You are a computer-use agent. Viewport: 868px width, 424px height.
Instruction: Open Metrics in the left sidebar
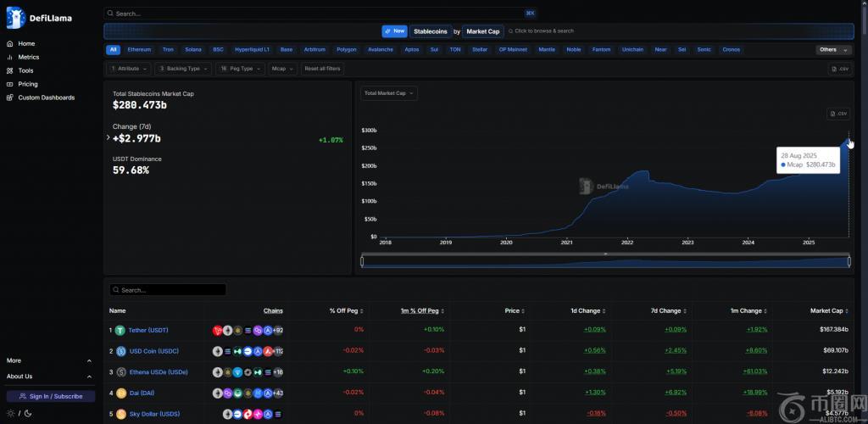(x=28, y=57)
